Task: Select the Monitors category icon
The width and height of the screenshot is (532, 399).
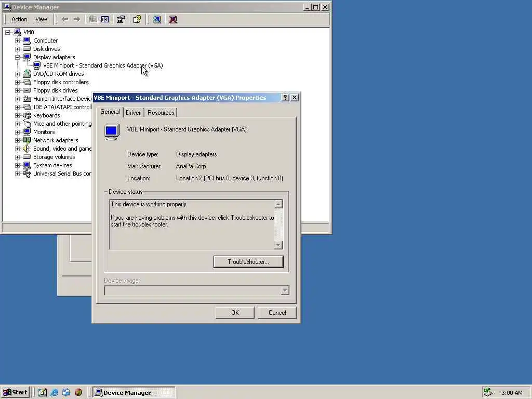Action: pos(27,132)
